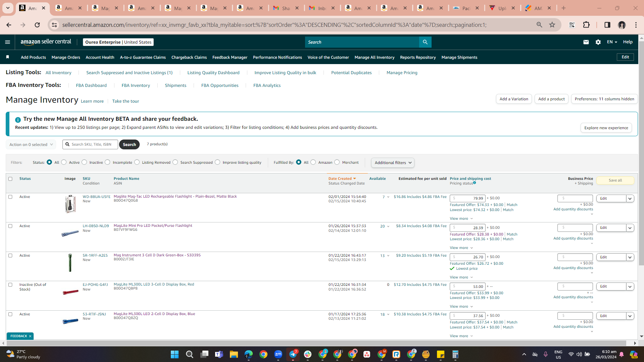Click the Add a product button
This screenshot has width=644, height=362.
tap(551, 99)
